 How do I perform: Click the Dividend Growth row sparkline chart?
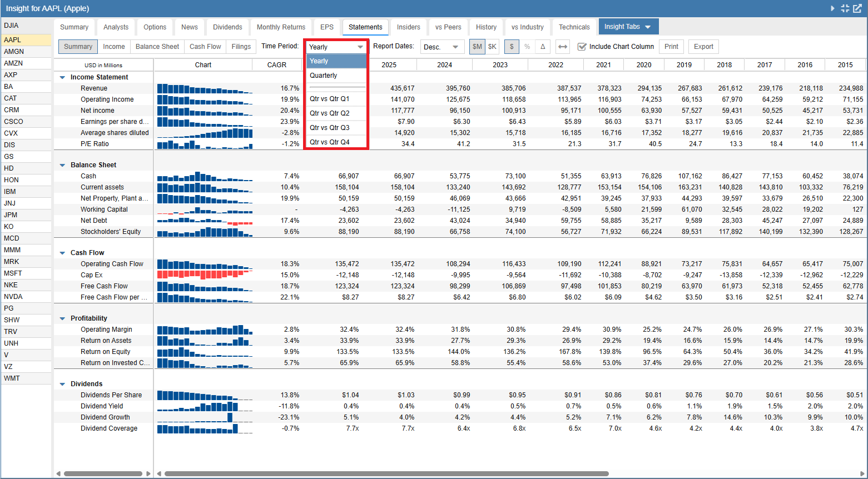coord(205,417)
